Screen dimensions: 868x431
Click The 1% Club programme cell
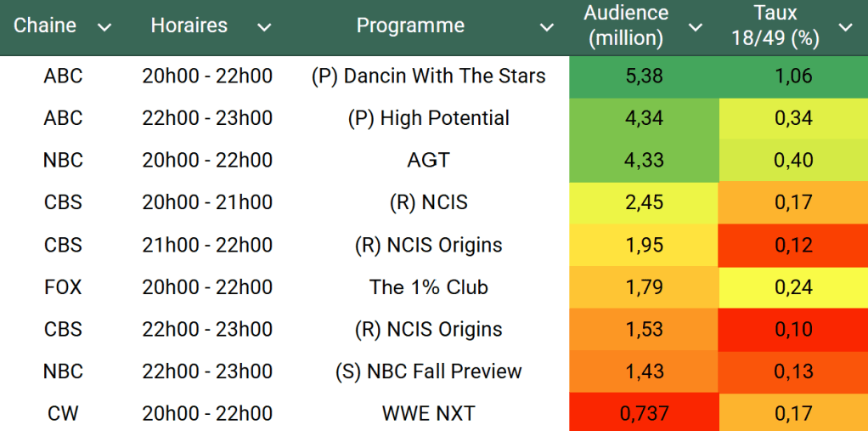pyautogui.click(x=428, y=287)
